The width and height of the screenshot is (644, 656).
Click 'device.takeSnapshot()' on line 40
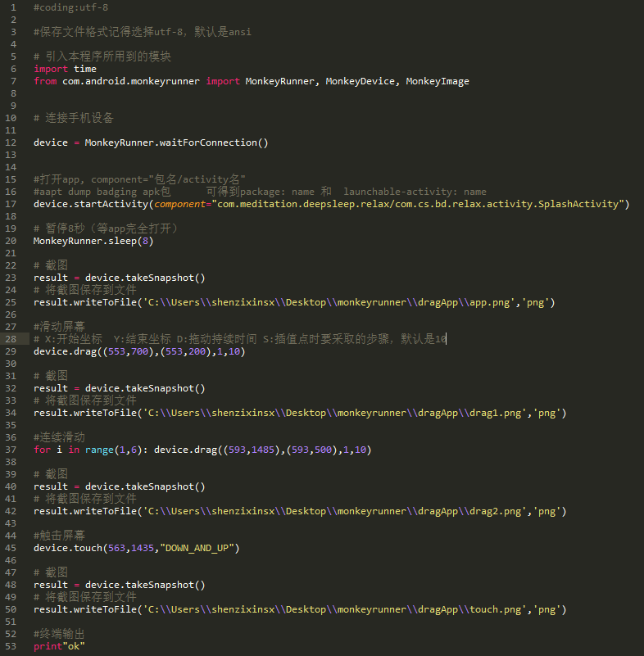click(145, 486)
